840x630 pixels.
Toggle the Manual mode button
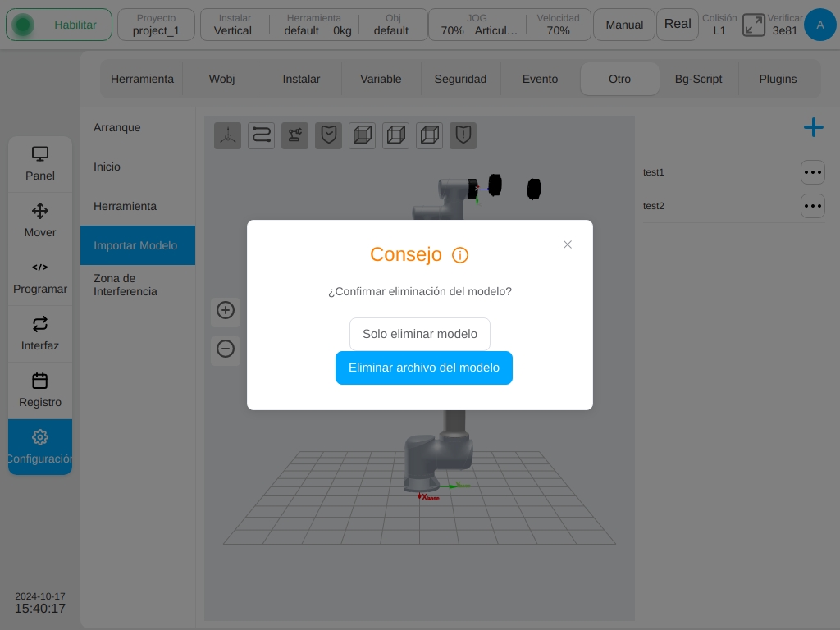[624, 25]
